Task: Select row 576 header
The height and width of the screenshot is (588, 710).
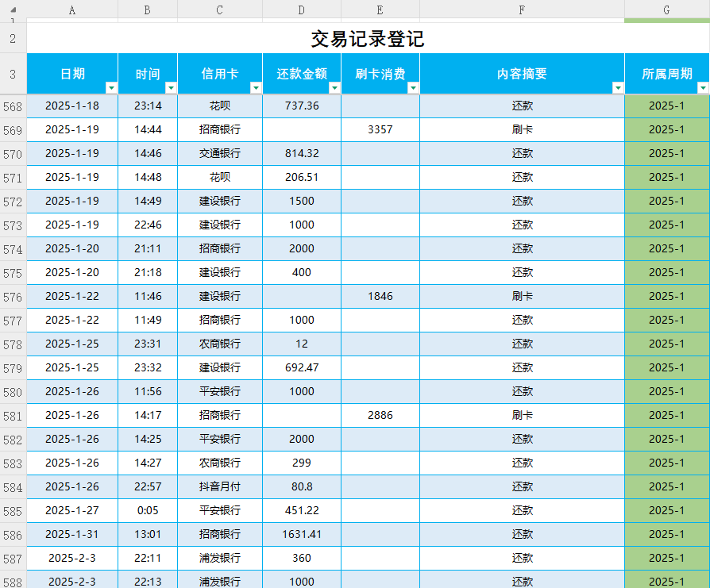Action: 14,297
